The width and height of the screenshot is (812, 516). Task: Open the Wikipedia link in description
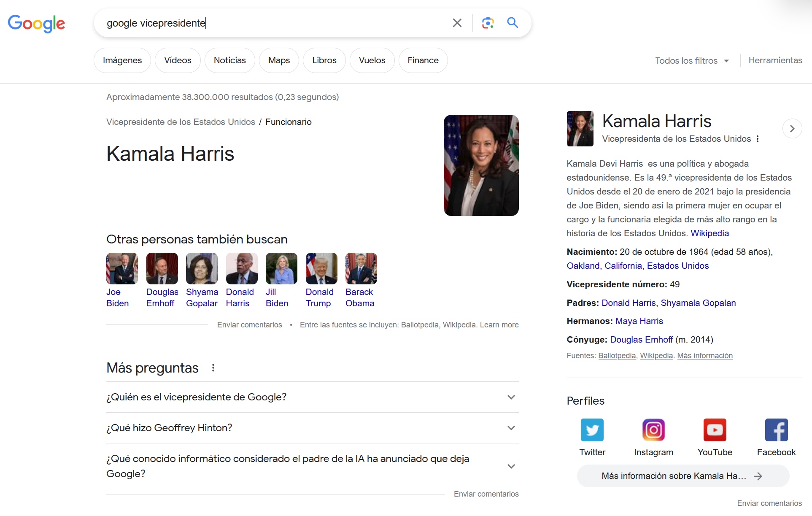pos(709,233)
